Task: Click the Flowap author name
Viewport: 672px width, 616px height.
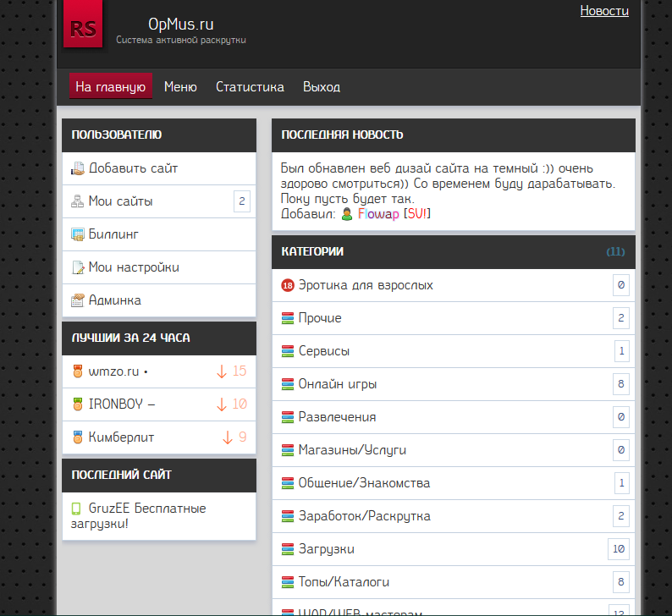Action: 378,214
